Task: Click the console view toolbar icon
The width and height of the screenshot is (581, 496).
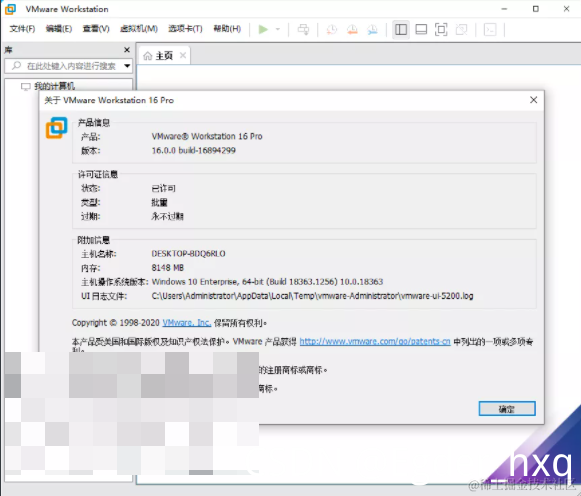Action: pyautogui.click(x=490, y=29)
